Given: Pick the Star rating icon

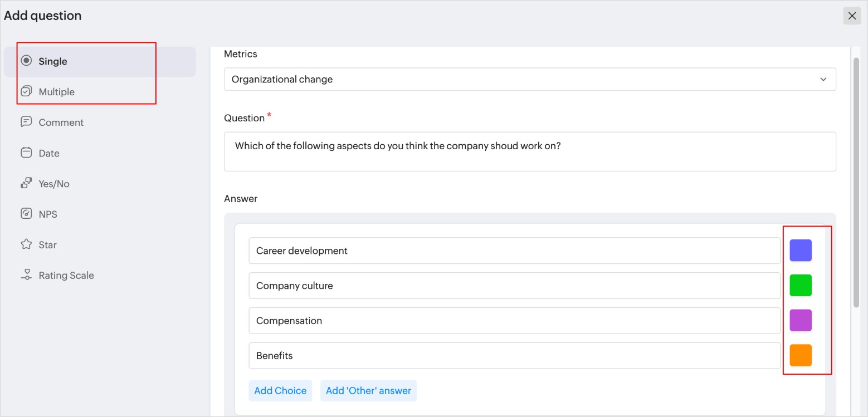Looking at the screenshot, I should [x=26, y=244].
